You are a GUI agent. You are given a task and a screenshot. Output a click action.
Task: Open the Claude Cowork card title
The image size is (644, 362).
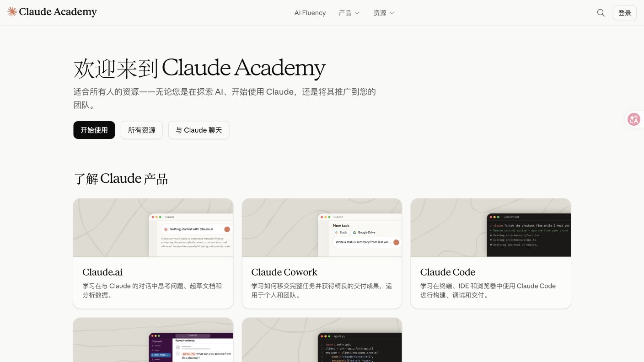284,272
